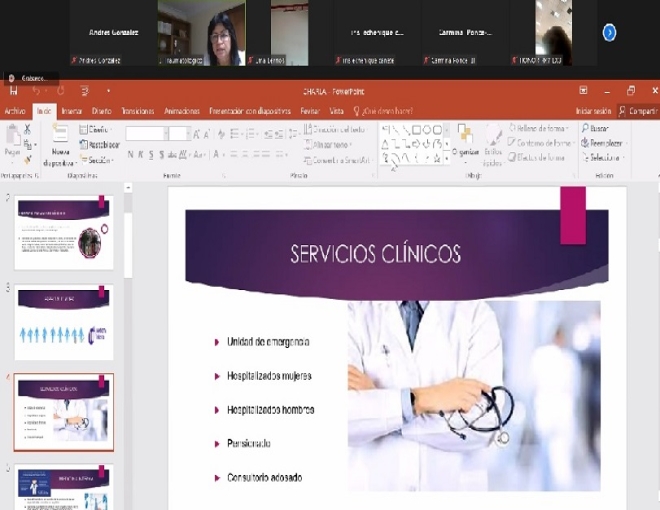
Task: Pick the oval shape in the shapes gallery
Action: [427, 129]
